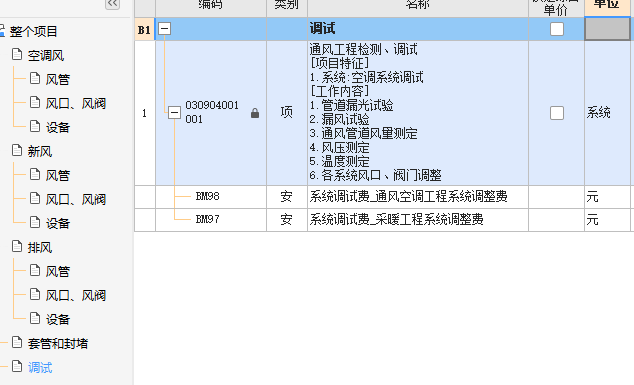Screen dimensions: 634x385
Task: Click the document icon next to 排风
Action: (17, 246)
